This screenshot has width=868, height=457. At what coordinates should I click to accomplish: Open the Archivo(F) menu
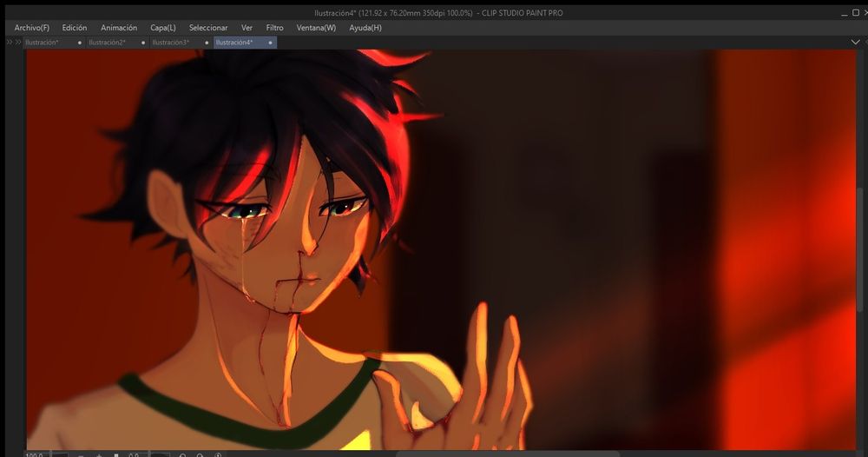tap(31, 28)
